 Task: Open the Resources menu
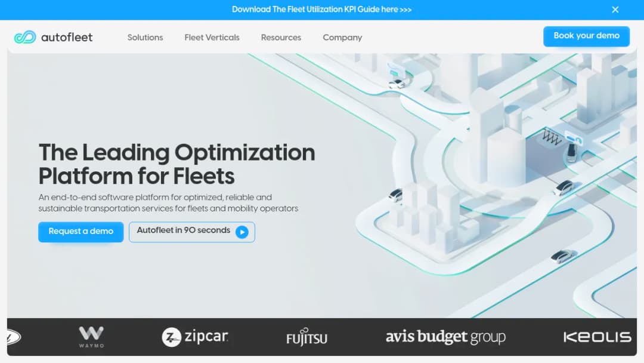point(281,38)
